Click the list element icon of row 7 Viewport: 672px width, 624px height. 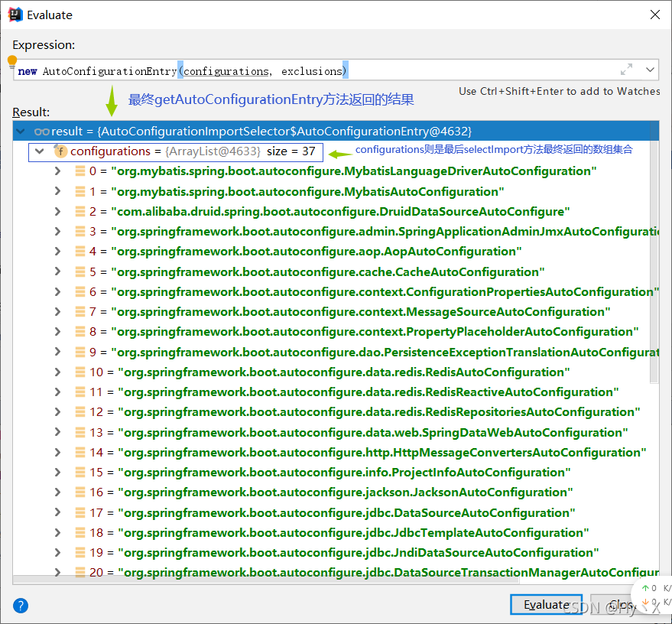80,311
